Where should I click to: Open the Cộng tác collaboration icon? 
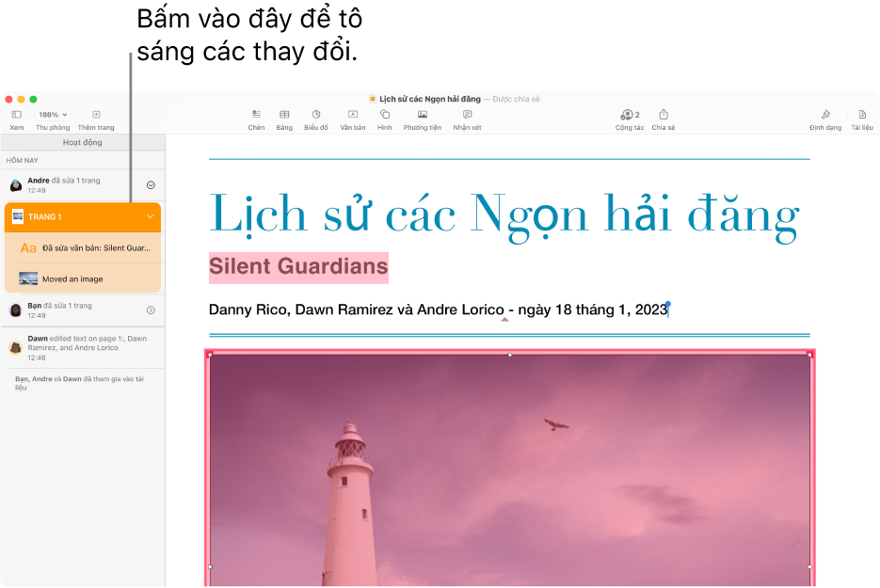click(629, 115)
